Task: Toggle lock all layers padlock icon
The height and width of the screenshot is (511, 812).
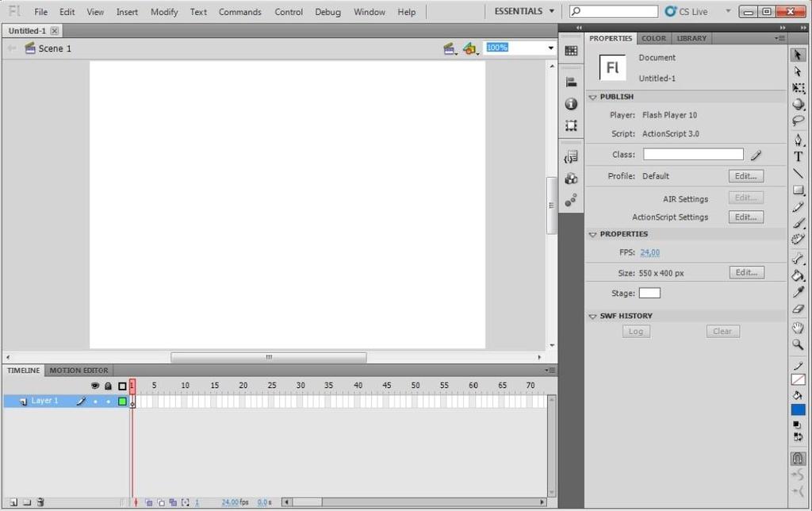Action: [108, 386]
